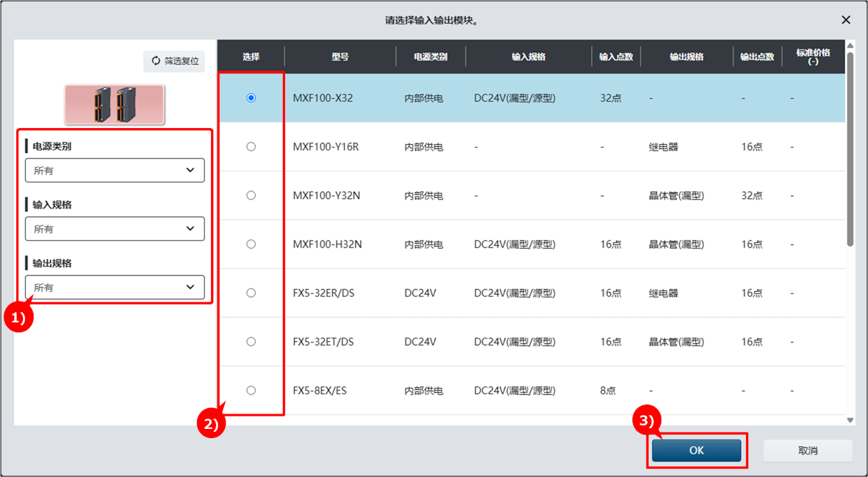Click the vertical scrollbar thumb
This screenshot has width=868, height=477.
coord(850,150)
